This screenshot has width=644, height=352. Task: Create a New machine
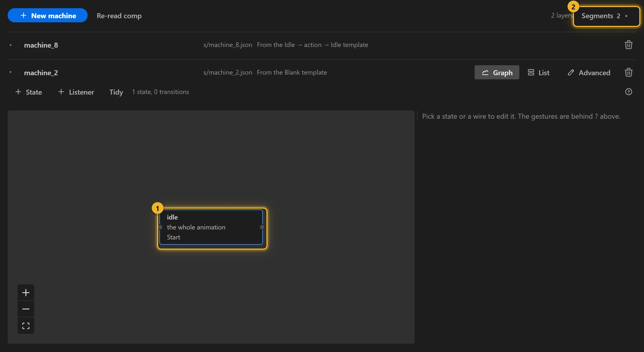(x=48, y=15)
